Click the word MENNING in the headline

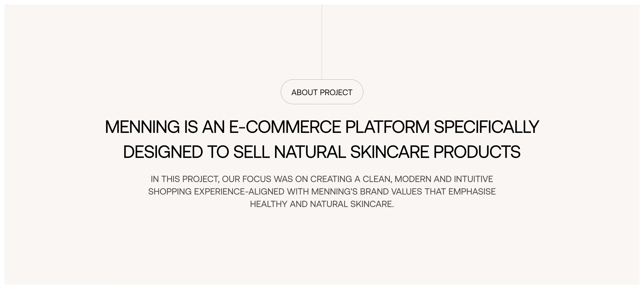(x=142, y=127)
